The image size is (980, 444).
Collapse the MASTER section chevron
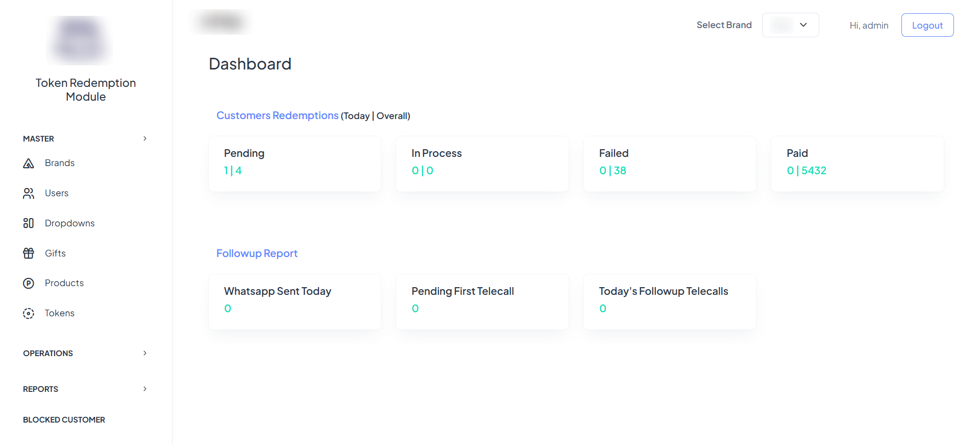[x=145, y=138]
